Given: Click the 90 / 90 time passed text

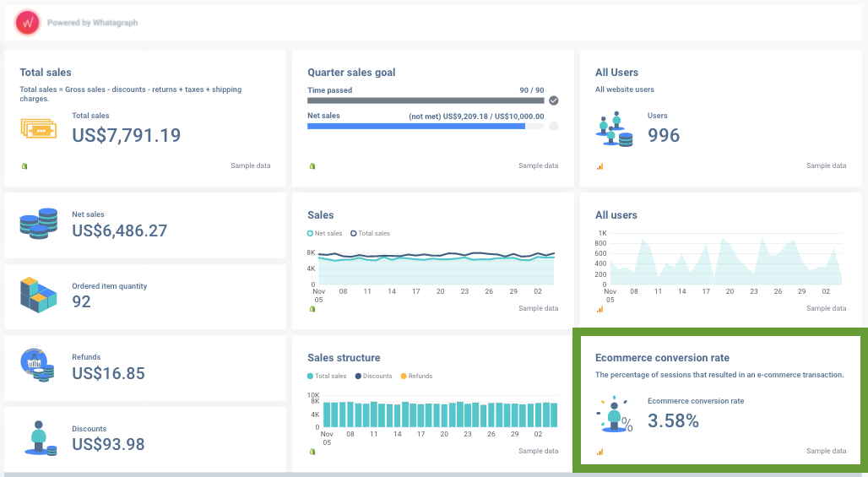Looking at the screenshot, I should pos(531,90).
